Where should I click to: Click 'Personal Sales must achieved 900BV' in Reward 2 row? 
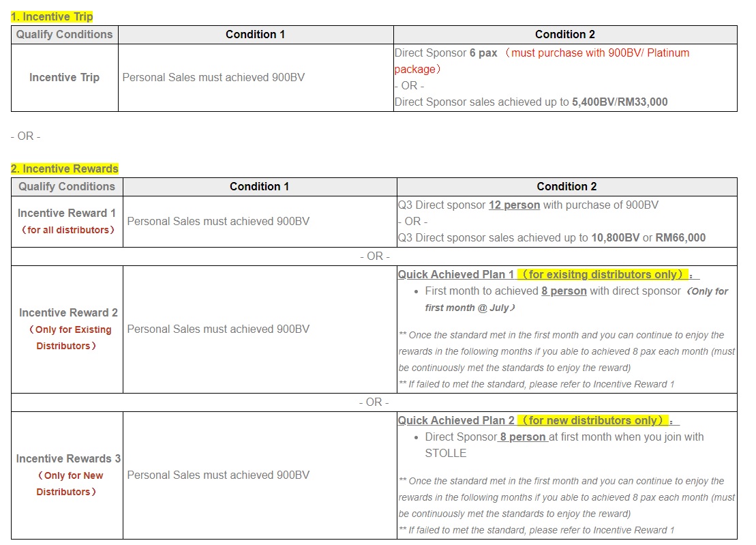pos(218,329)
